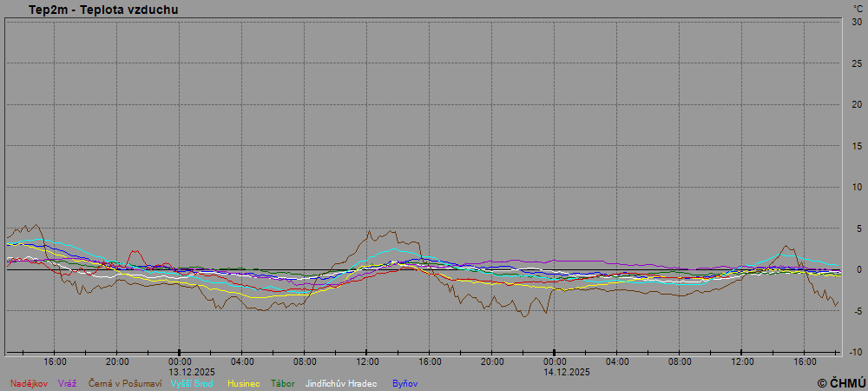Click the 10 value on temperature axis
The width and height of the screenshot is (868, 391).
click(856, 187)
